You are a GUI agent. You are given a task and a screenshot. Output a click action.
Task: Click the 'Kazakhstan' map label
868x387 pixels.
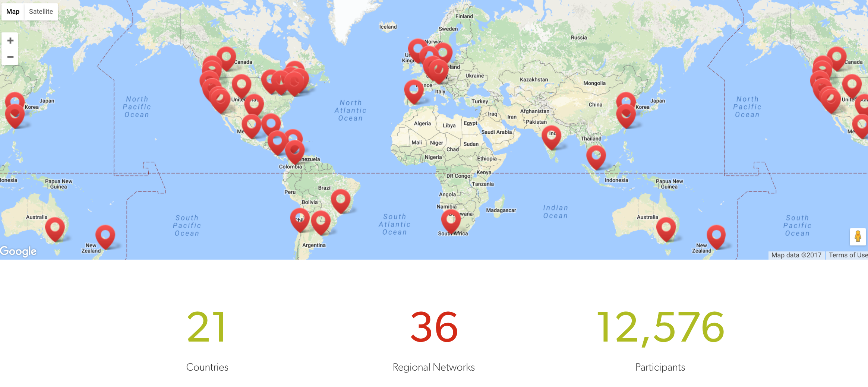tap(534, 80)
